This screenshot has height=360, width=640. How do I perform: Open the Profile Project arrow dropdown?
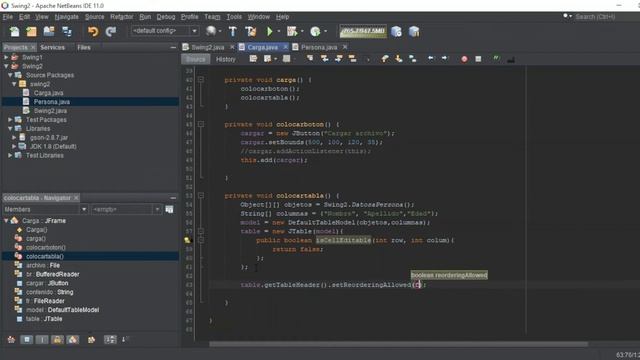[326, 31]
